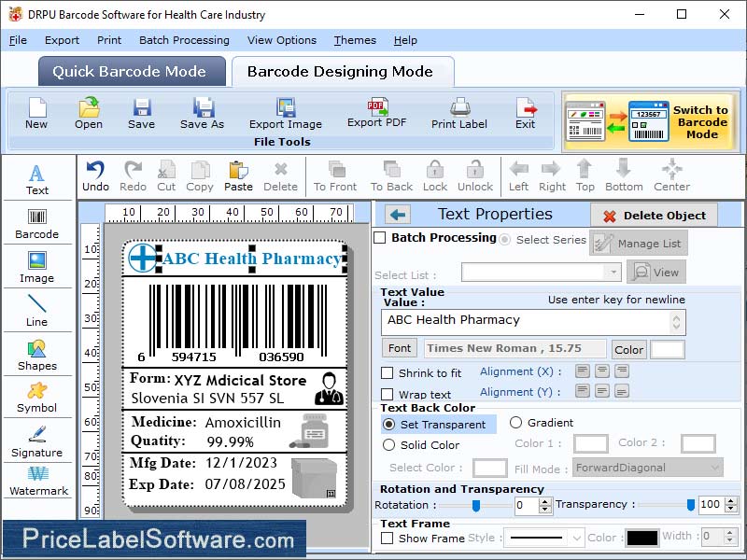Click the Delete Object button
Screen dimensions: 747x560
click(x=654, y=216)
